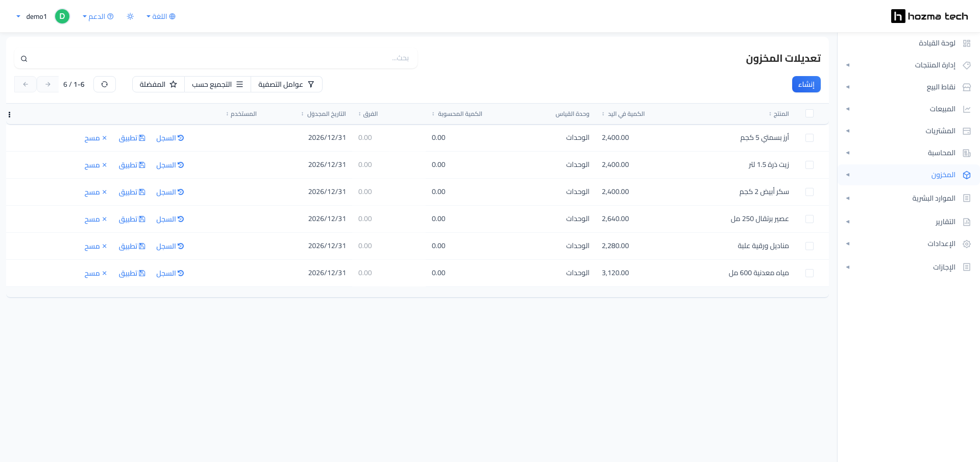The height and width of the screenshot is (462, 980).
Task: Click the demo1 user avatar
Action: click(x=62, y=16)
